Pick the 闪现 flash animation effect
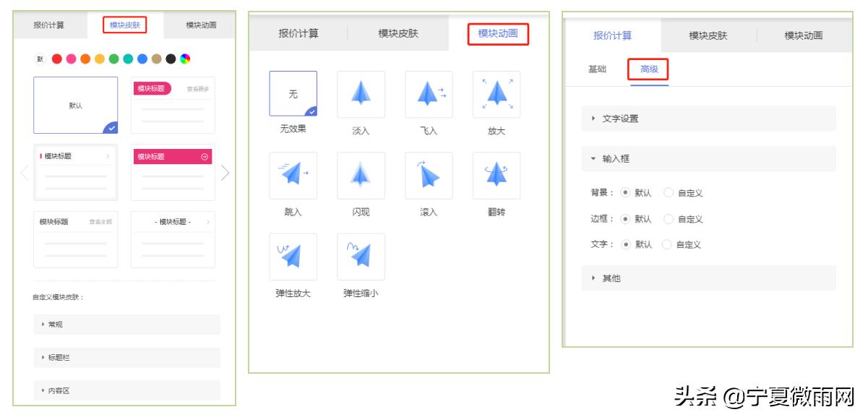 coord(361,175)
